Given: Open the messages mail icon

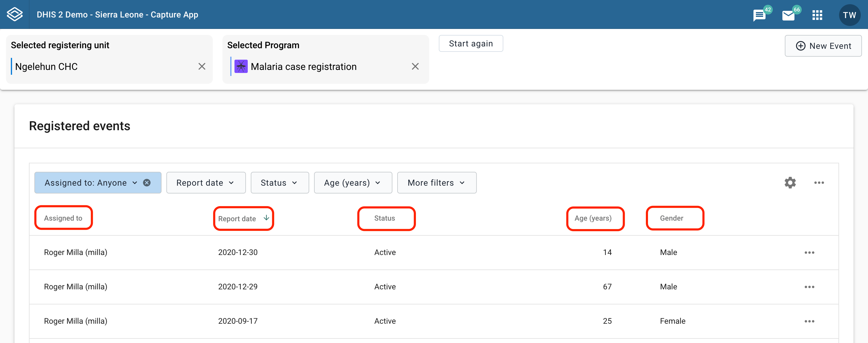Looking at the screenshot, I should (x=788, y=15).
